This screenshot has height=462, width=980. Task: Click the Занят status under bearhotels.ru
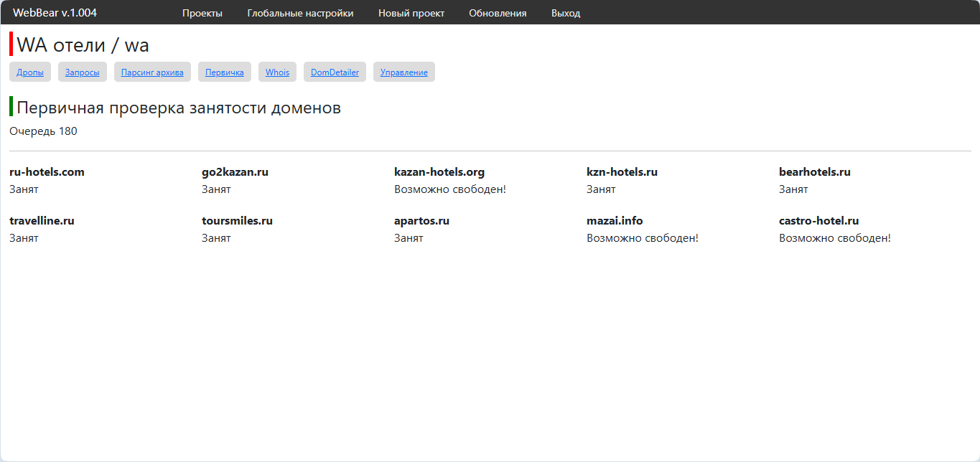(793, 189)
